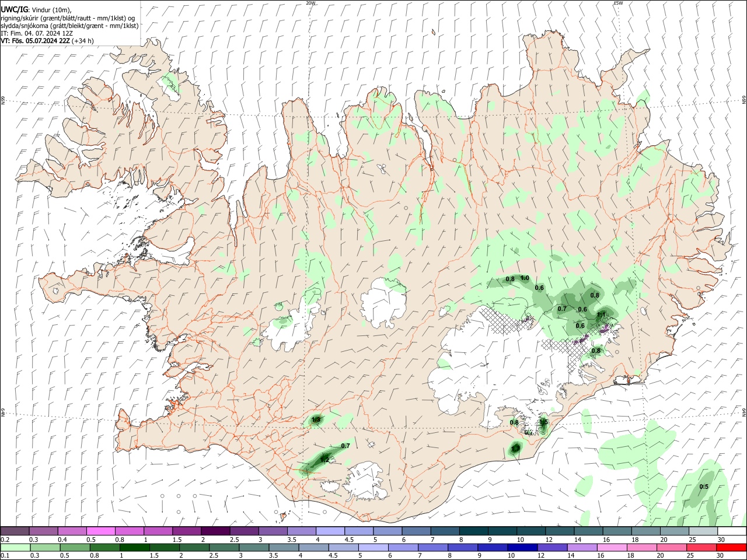Click the 20W longitude label
Viewport: 747px width, 560px height.
pyautogui.click(x=310, y=3)
